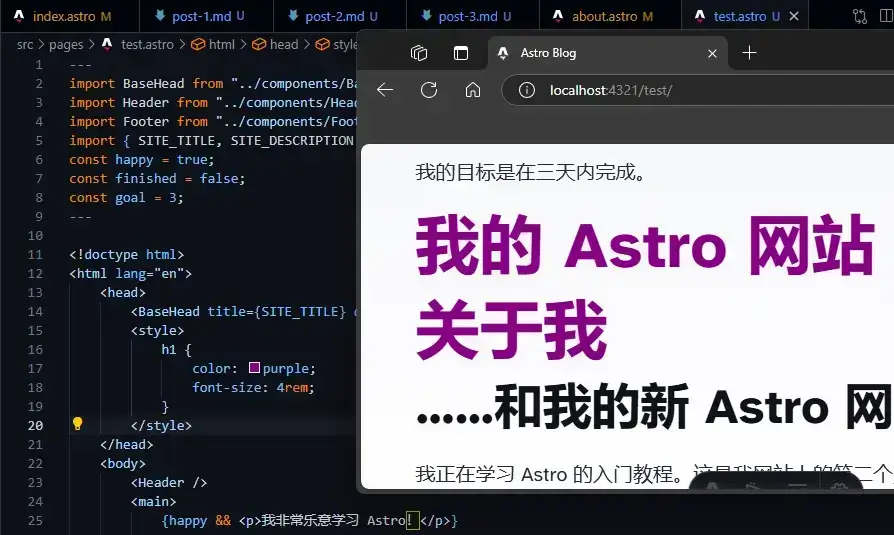Viewport: 894px width, 535px height.
Task: Click the markdown icon on the post-3.md tab
Action: [x=426, y=15]
